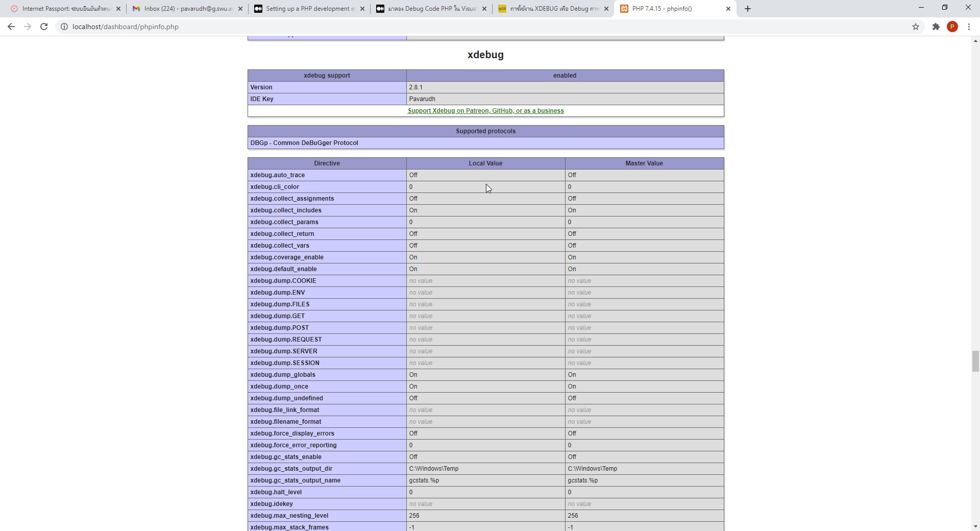980x531 pixels.
Task: Open Support Xdebug on Patreon link
Action: [485, 111]
